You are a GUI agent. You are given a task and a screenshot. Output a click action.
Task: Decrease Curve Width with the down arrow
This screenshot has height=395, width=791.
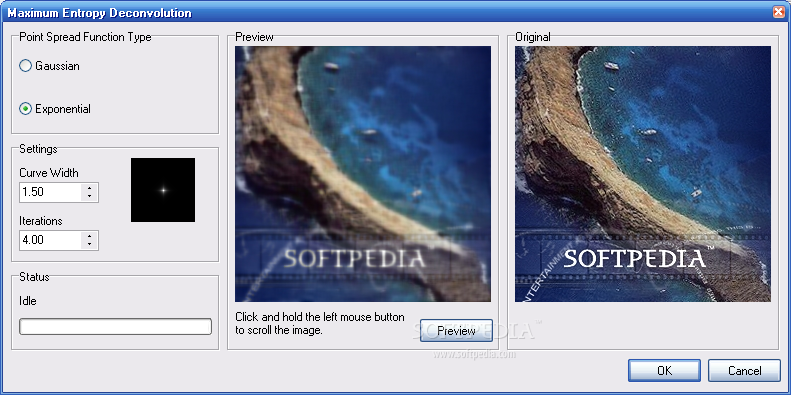click(89, 197)
